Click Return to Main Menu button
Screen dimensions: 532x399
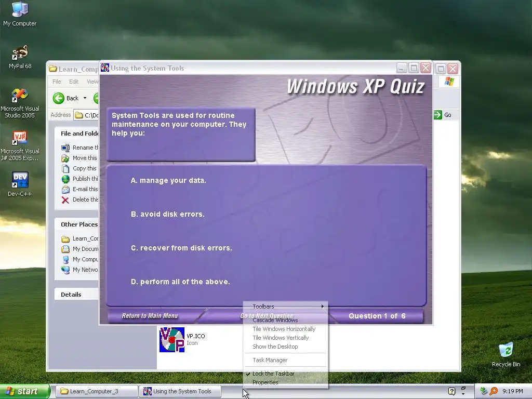[150, 316]
